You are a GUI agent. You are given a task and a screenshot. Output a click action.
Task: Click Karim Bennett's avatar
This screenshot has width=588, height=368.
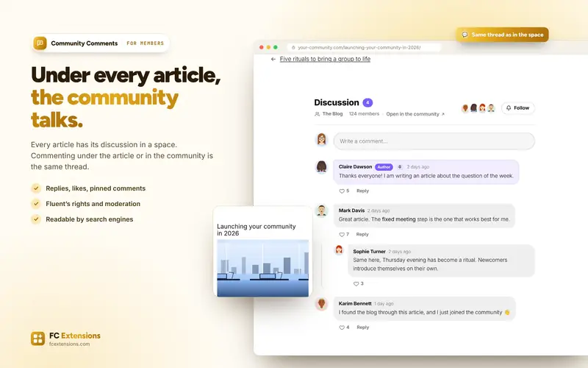(321, 303)
